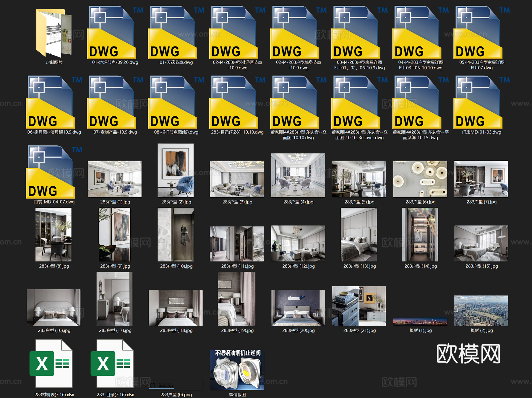Select the 283材料表(7.16).xlsx Excel icon

click(51, 363)
